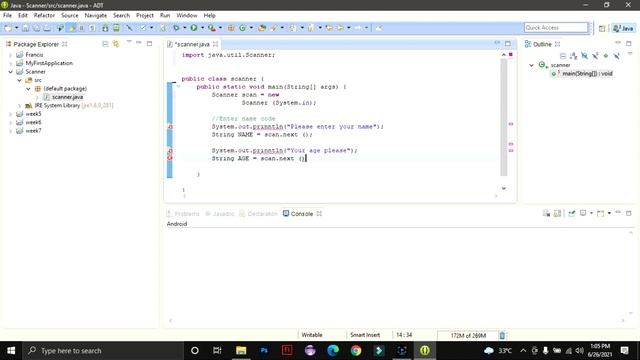Image resolution: width=640 pixels, height=360 pixels.
Task: Click the Debug bug icon in toolbar
Action: pyautogui.click(x=176, y=28)
